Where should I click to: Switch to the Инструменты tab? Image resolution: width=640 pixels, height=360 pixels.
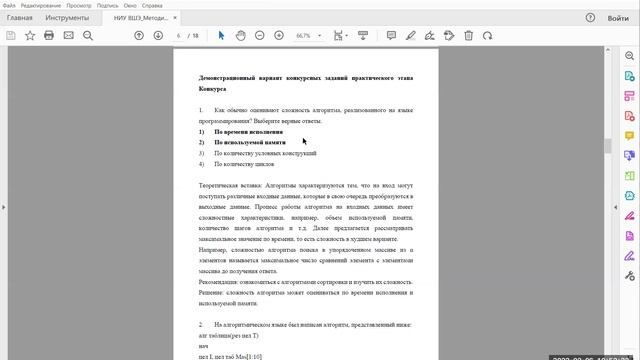coord(67,18)
